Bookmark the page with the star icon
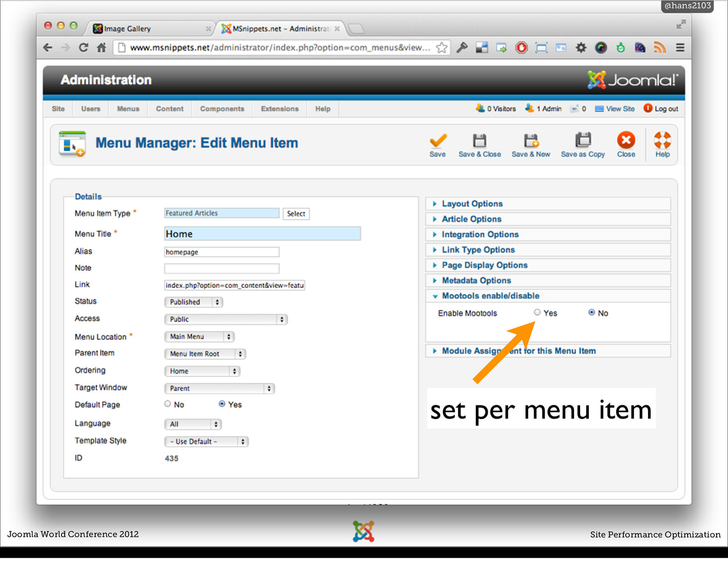This screenshot has height=561, width=728. [x=441, y=47]
